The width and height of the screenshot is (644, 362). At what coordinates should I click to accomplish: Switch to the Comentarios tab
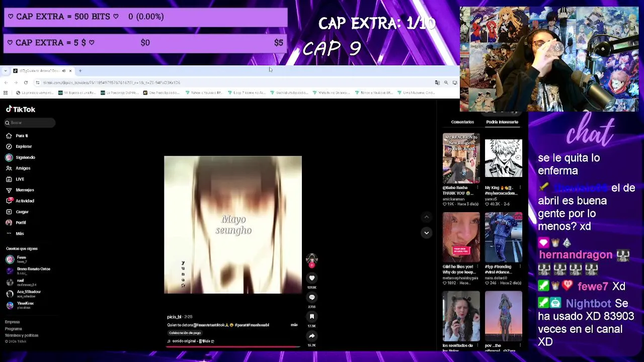[462, 122]
